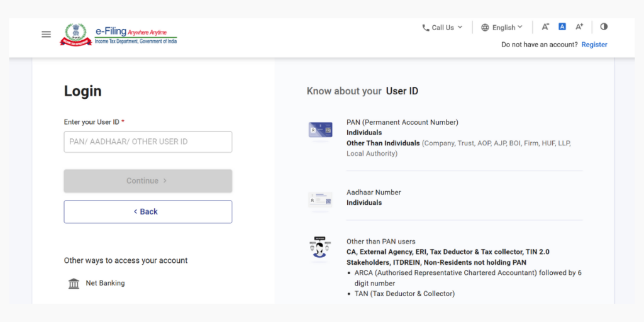Click 'Know about your User ID' heading
The image size is (644, 322).
[363, 91]
